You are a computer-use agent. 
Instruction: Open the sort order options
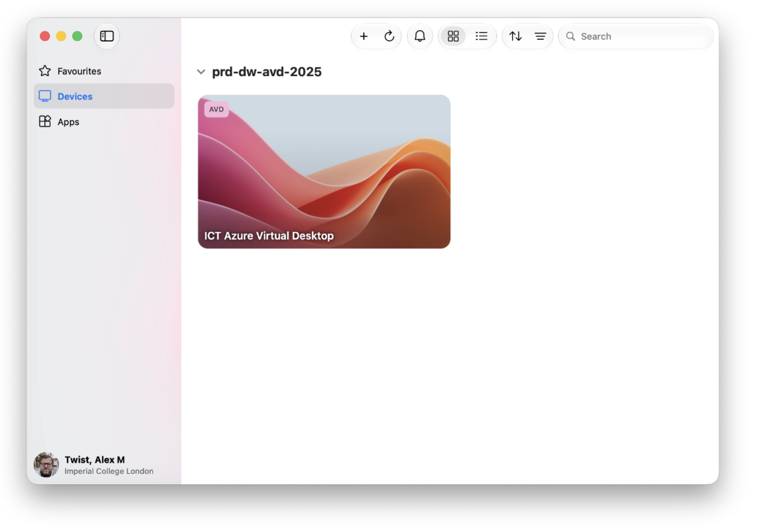pyautogui.click(x=515, y=36)
